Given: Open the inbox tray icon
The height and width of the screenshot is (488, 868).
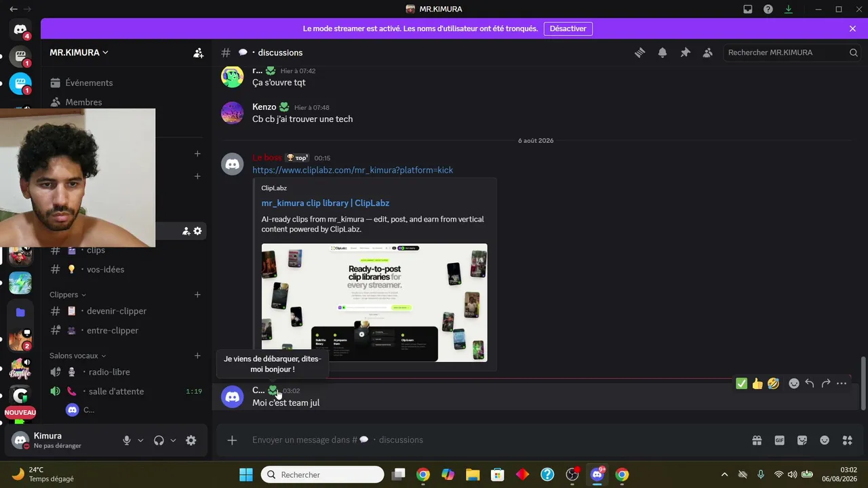Looking at the screenshot, I should coord(748,9).
